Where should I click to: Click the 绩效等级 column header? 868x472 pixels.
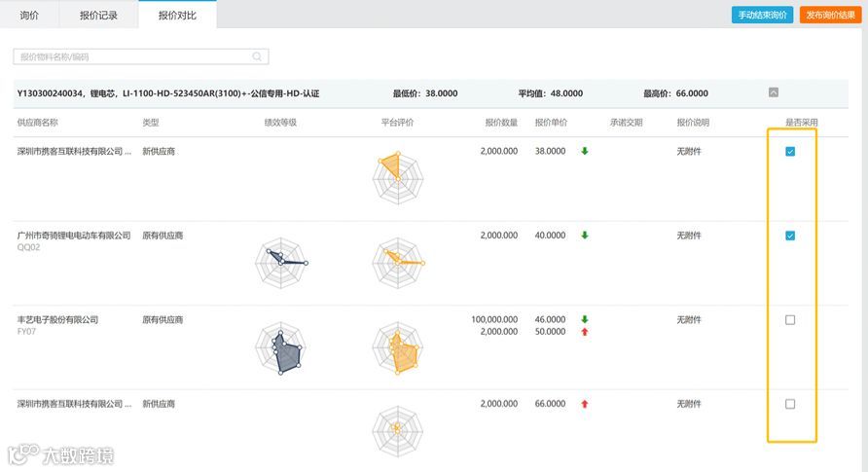pyautogui.click(x=280, y=123)
